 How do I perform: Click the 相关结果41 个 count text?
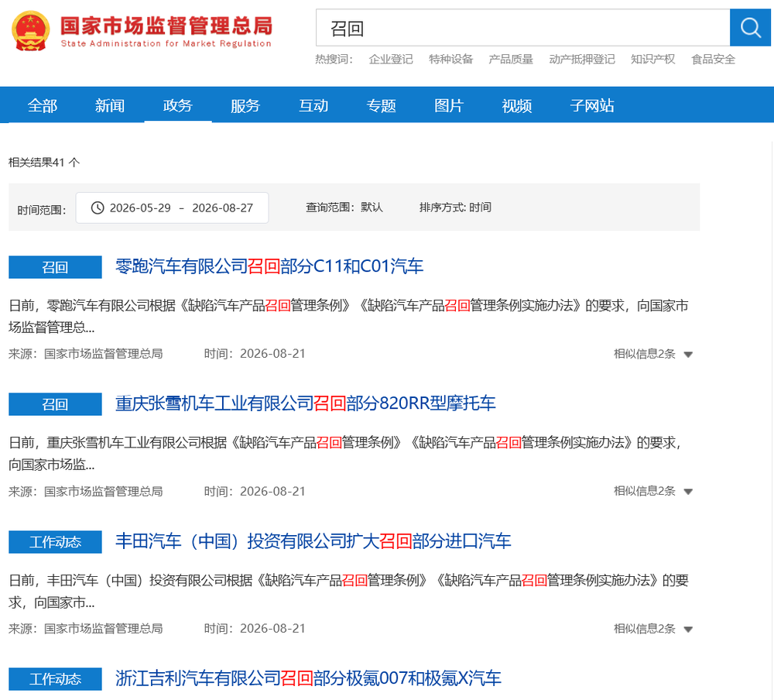[x=44, y=163]
